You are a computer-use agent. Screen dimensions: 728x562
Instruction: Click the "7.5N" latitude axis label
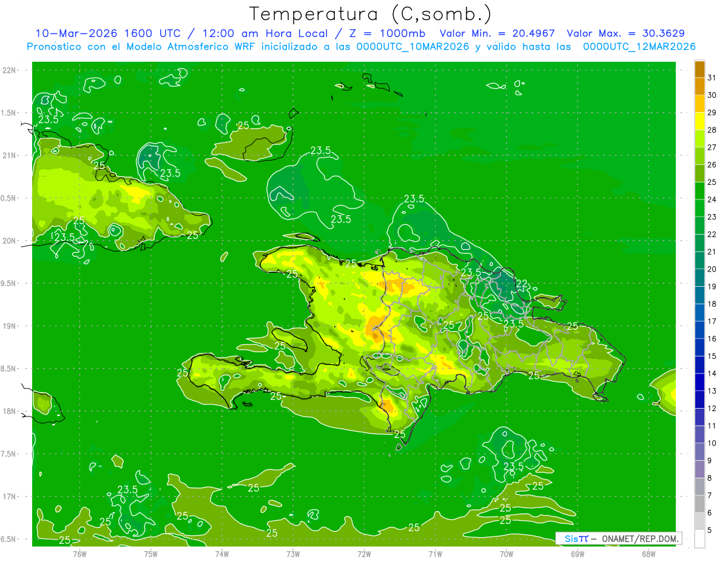(9, 454)
